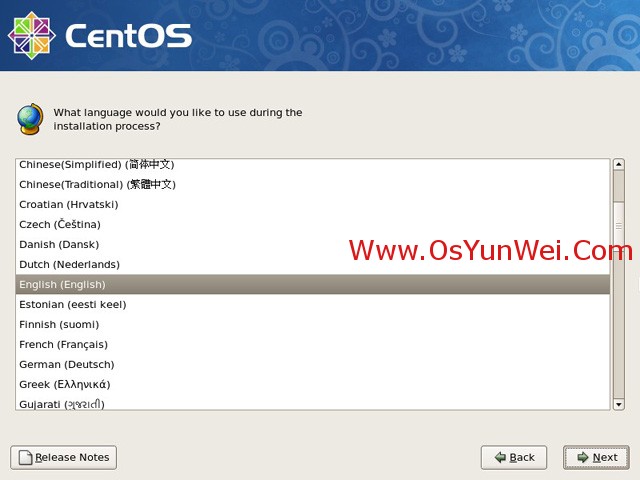Click the language list scrollbar thumb

(619, 226)
